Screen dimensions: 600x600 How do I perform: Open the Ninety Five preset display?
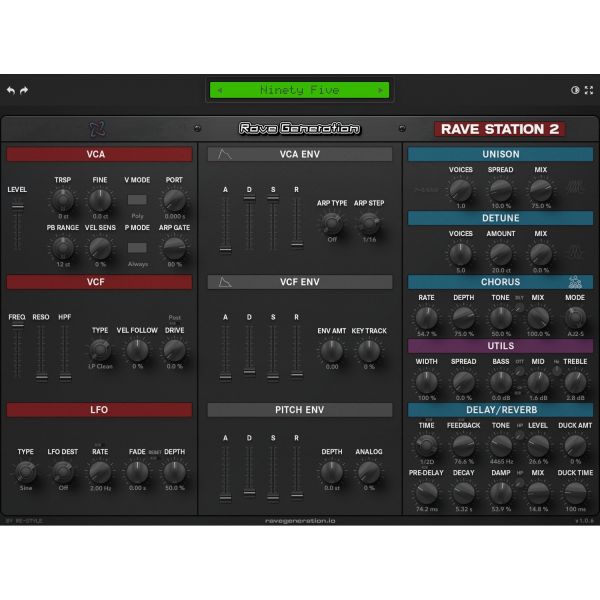pyautogui.click(x=300, y=90)
